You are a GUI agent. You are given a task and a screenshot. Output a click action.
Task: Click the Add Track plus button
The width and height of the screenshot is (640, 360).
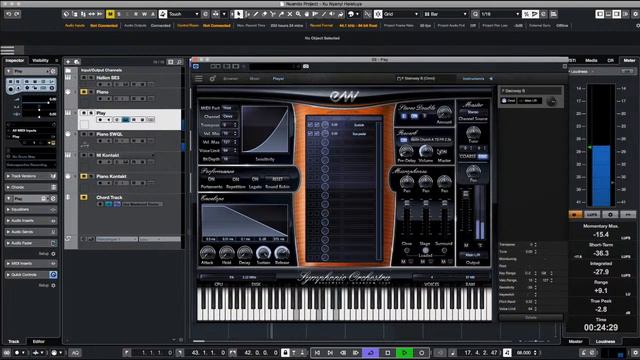tap(68, 62)
